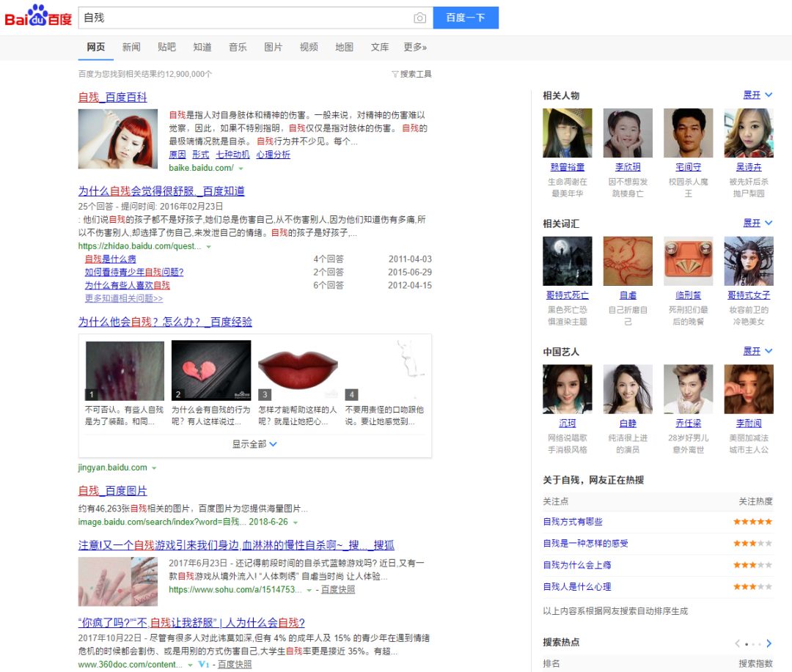This screenshot has height=672, width=792.
Task: Click previous arrow in 搜索热点 panel
Action: tap(738, 643)
